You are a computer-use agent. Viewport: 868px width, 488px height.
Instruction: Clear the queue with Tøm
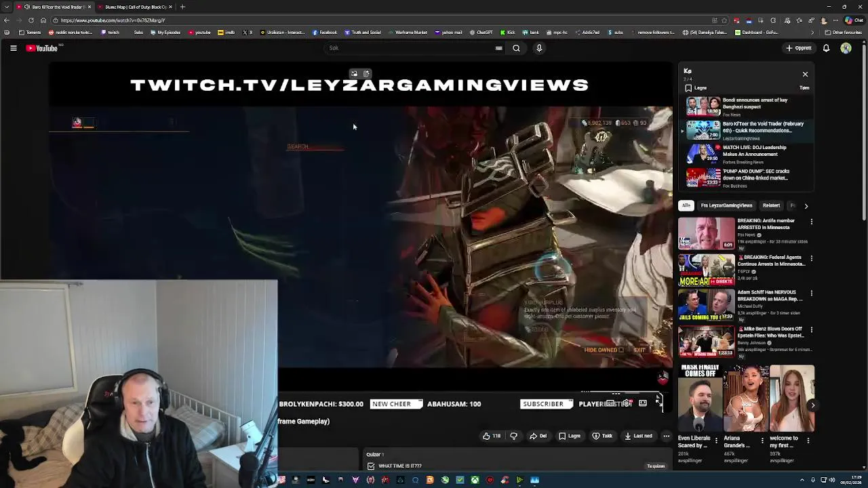pyautogui.click(x=804, y=88)
